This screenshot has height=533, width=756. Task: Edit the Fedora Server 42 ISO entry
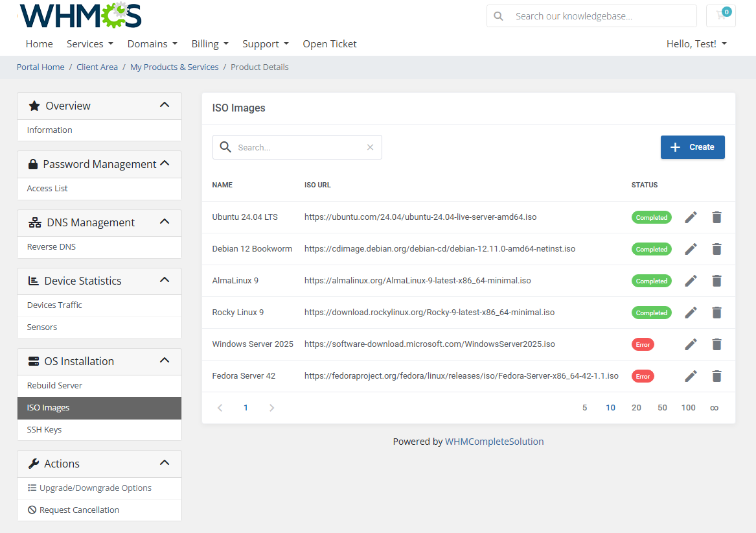pos(691,376)
